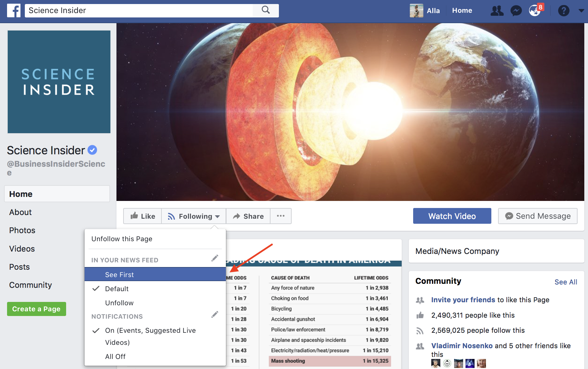Choose Unfollow this Page

coord(122,239)
